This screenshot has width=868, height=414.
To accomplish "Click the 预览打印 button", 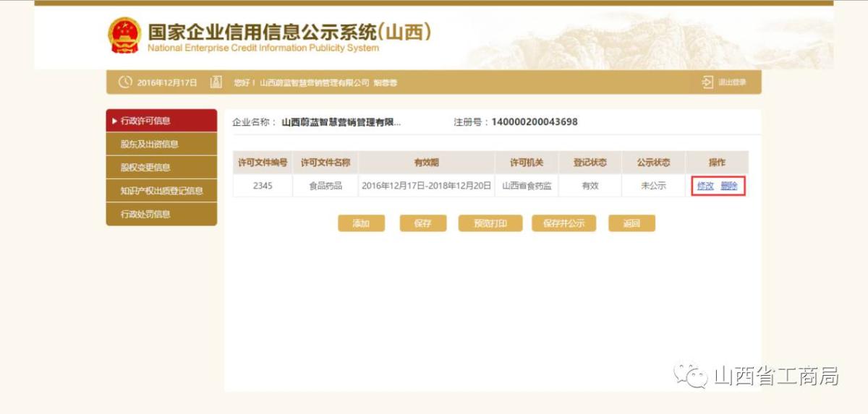I will (x=490, y=223).
